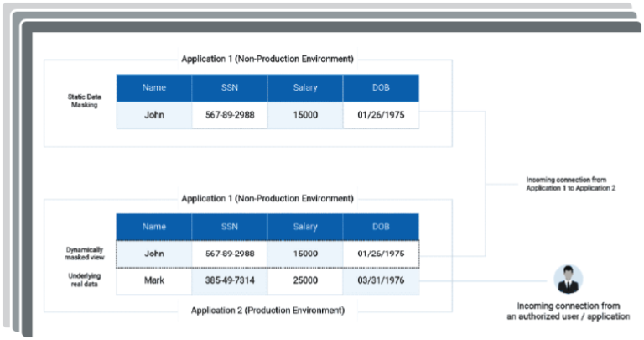Click 'Incoming connection from an authorized user' caption
The image size is (644, 340).
click(569, 311)
